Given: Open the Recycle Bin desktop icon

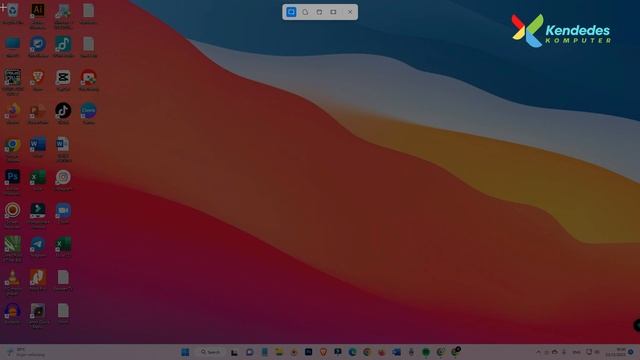Looking at the screenshot, I should [x=13, y=14].
